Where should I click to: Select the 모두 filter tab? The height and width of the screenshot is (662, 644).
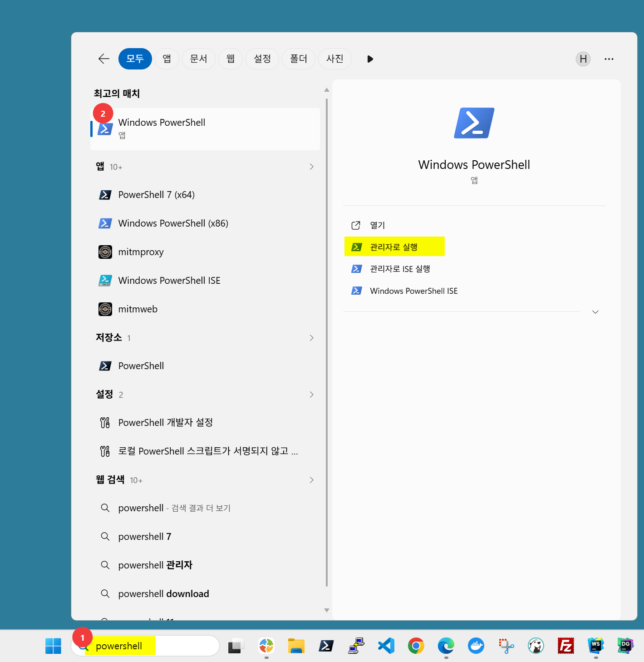pyautogui.click(x=135, y=59)
